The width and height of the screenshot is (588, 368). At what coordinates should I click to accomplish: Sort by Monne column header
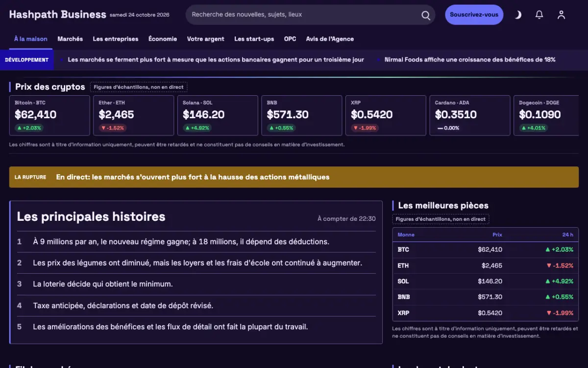click(x=406, y=235)
